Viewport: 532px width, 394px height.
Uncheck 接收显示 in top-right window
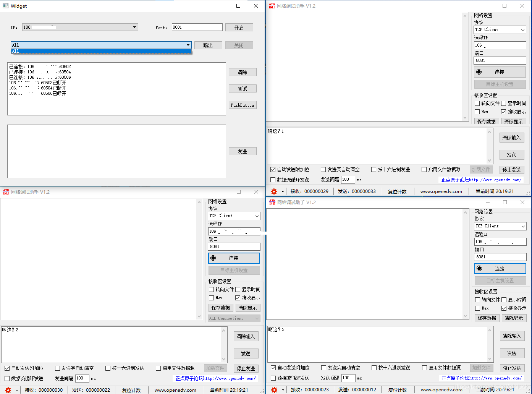pos(503,112)
